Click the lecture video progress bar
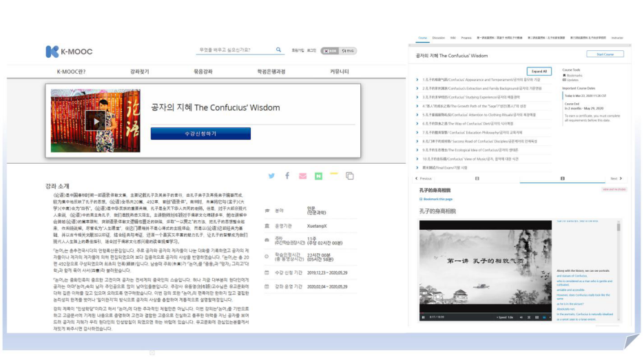 pos(486,313)
